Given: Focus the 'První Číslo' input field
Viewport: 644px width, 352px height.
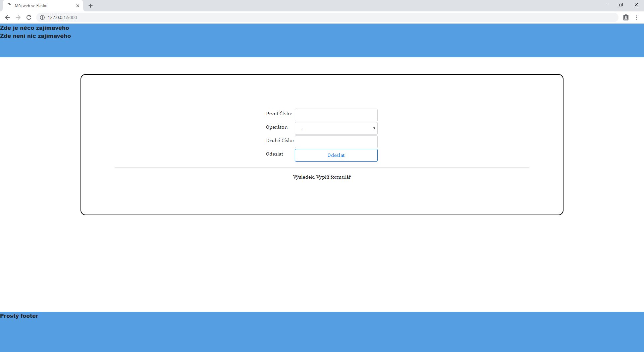Looking at the screenshot, I should 336,115.
